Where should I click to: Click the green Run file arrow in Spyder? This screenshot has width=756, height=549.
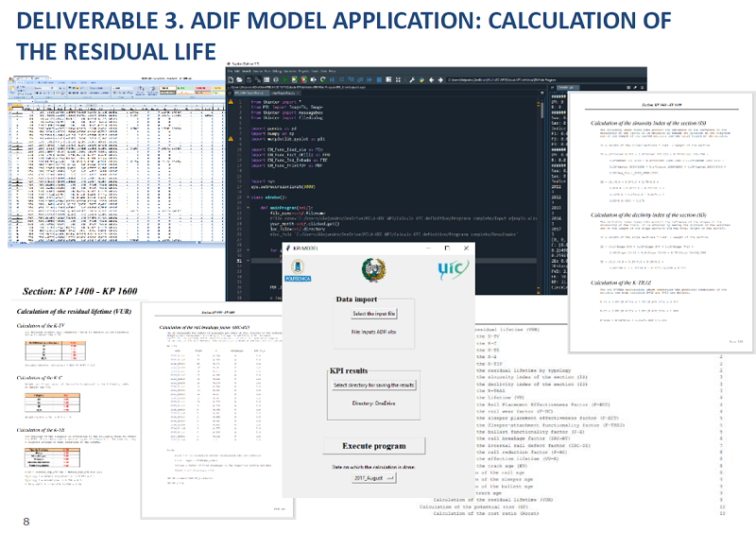pyautogui.click(x=285, y=79)
